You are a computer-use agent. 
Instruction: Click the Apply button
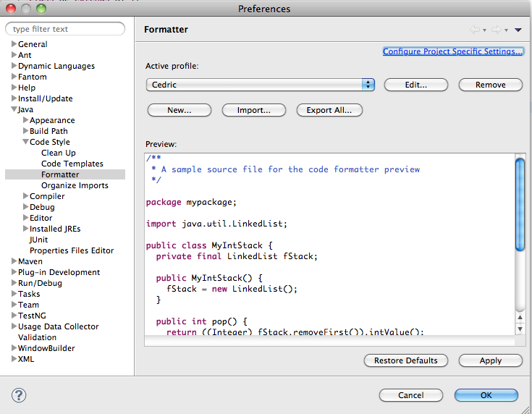coord(490,360)
